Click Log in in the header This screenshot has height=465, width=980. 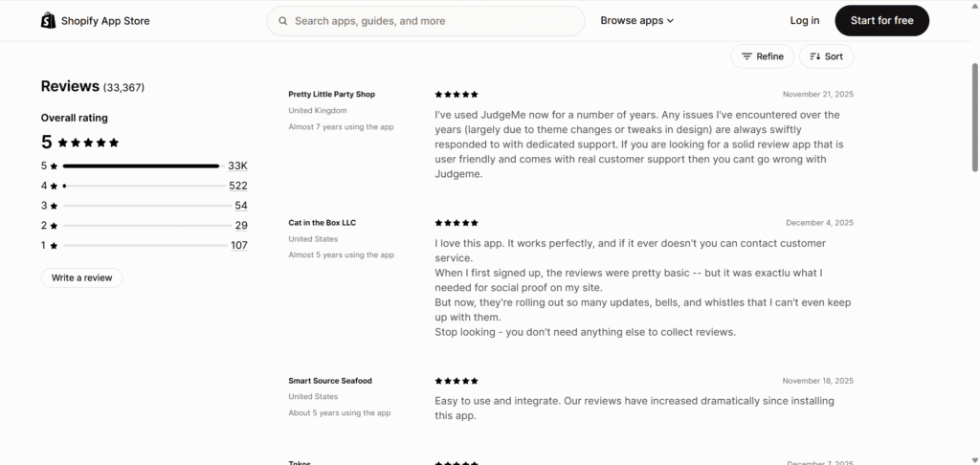click(x=805, y=20)
